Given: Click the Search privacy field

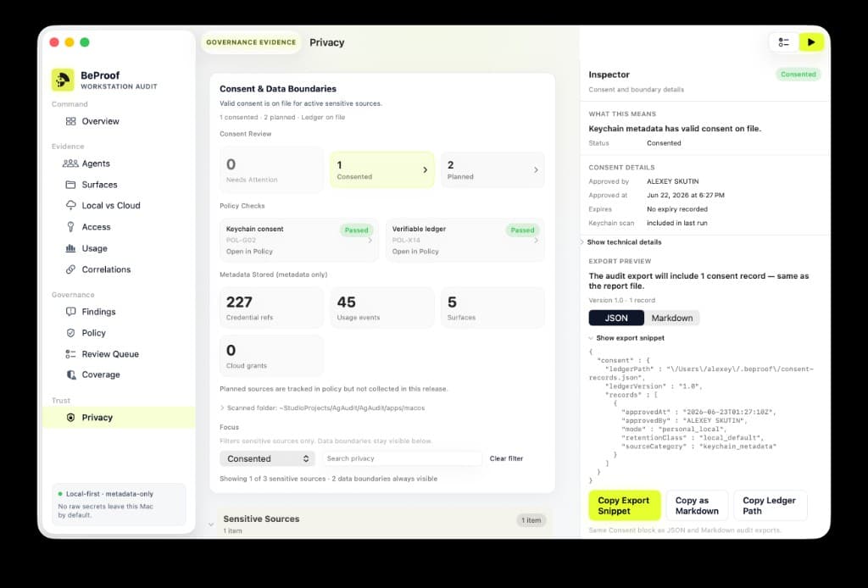Looking at the screenshot, I should [402, 458].
